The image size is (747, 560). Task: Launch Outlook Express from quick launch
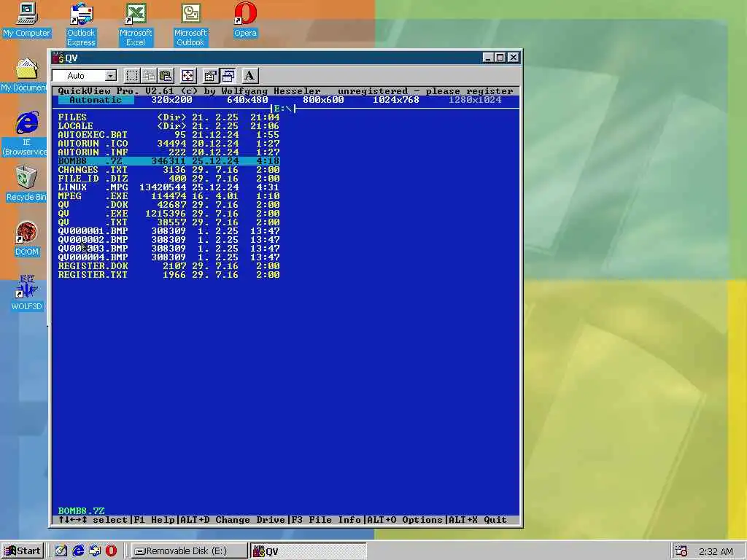(95, 551)
